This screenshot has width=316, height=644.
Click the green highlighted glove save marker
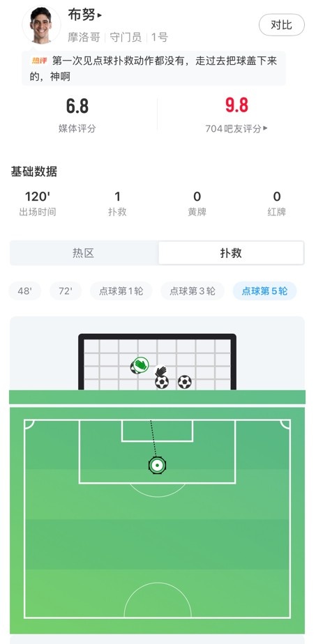tap(141, 365)
